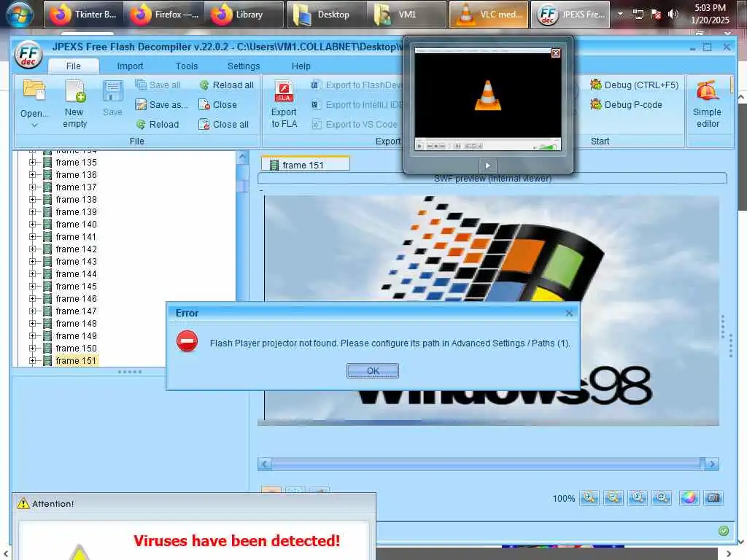Click the New empty document icon
The height and width of the screenshot is (560, 747).
75,90
